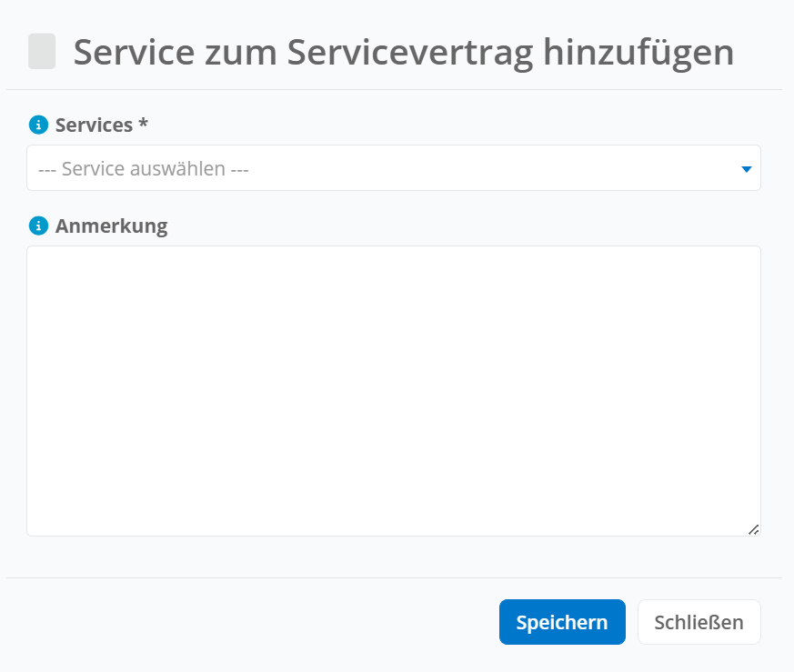
Task: Click the info icon beside Anmerkung
Action: click(38, 226)
